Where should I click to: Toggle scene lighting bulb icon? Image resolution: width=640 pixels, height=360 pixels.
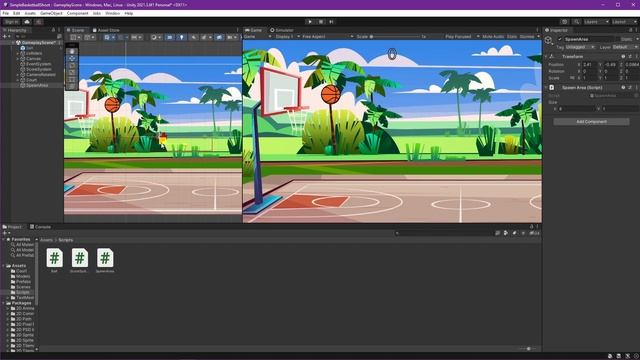(x=182, y=37)
